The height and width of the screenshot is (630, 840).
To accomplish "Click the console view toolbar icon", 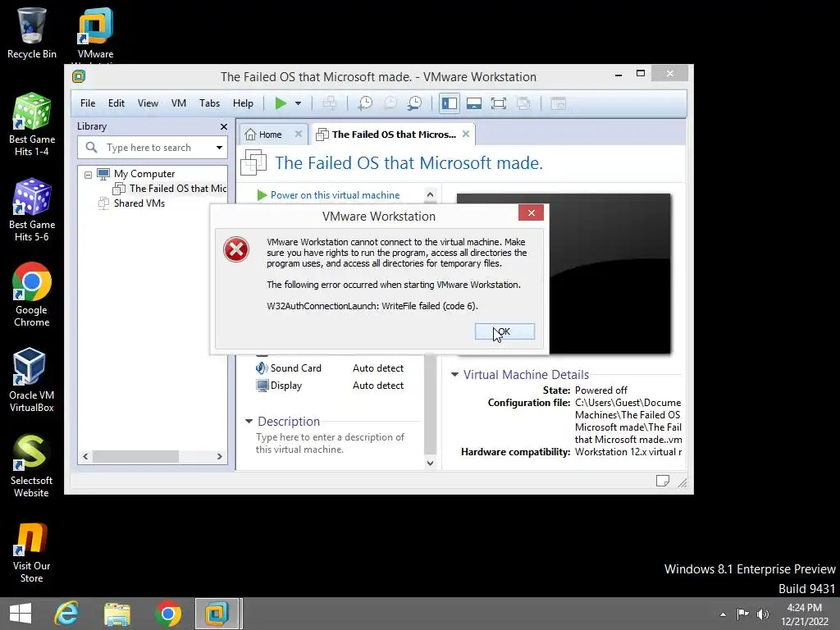I will 558,103.
